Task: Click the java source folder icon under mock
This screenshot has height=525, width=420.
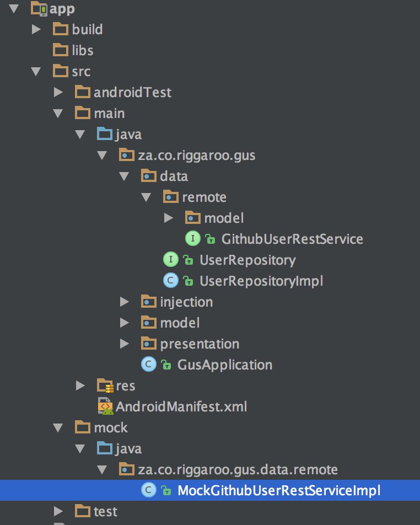Action: click(x=105, y=448)
